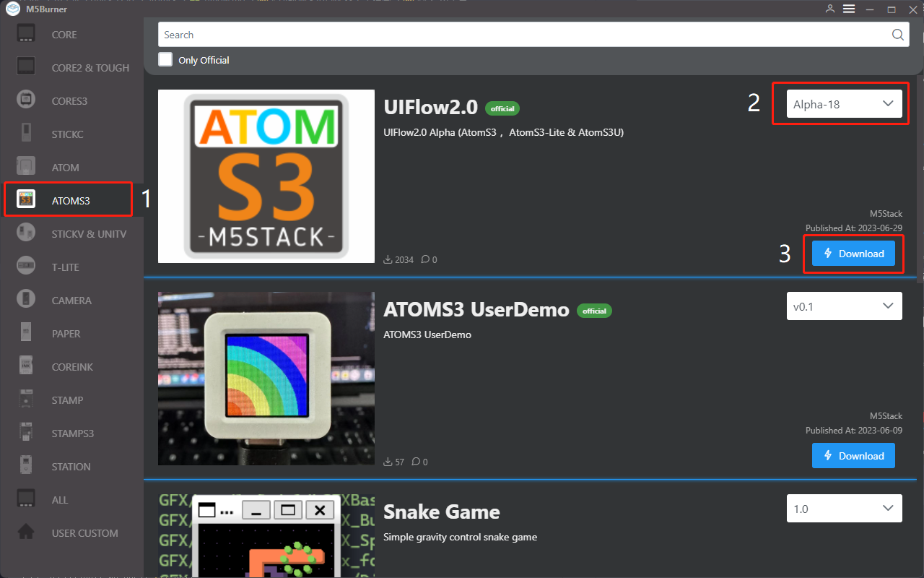
Task: Select the CORE device icon in sidebar
Action: click(26, 34)
